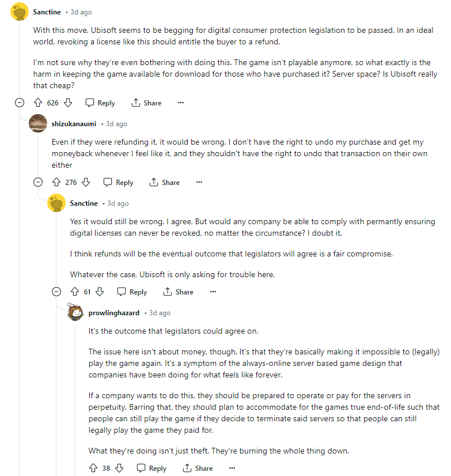Downvote prowlinghazard's 38-point comment
This screenshot has width=451, height=476.
click(119, 469)
